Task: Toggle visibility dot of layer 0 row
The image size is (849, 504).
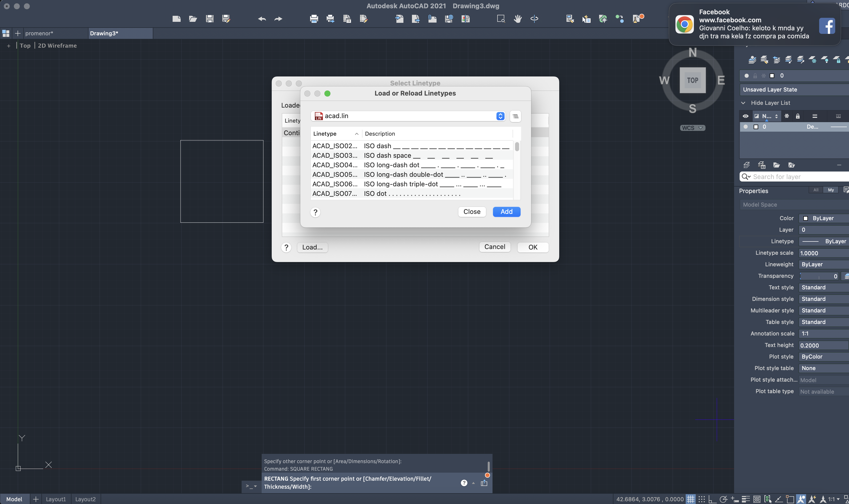Action: [746, 127]
